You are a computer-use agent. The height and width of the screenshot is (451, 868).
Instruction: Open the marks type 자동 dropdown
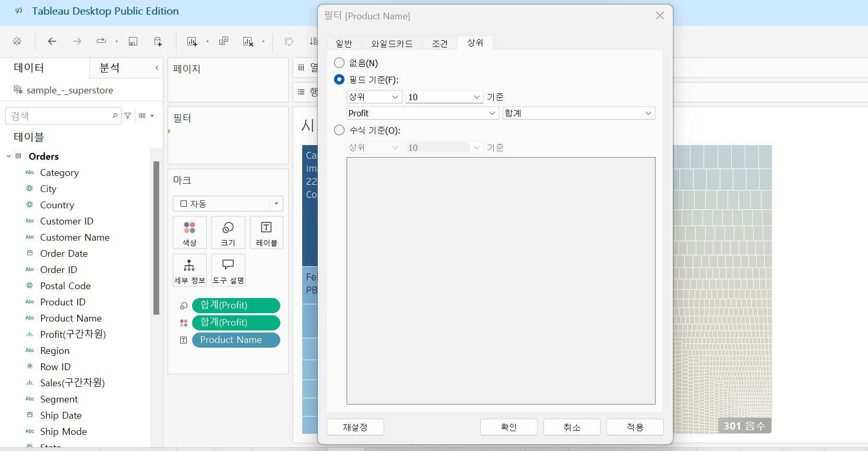[x=228, y=204]
